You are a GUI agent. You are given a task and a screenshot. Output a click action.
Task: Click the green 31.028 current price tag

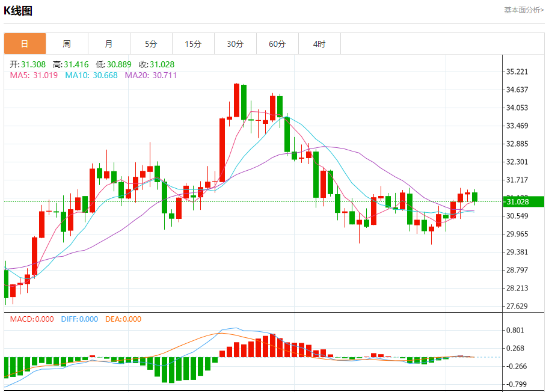coord(524,201)
